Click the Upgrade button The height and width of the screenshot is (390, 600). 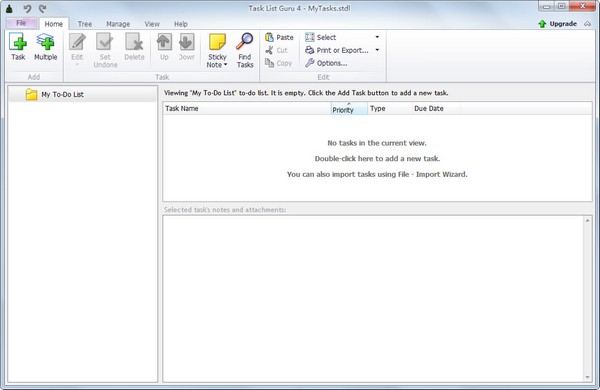tap(558, 24)
